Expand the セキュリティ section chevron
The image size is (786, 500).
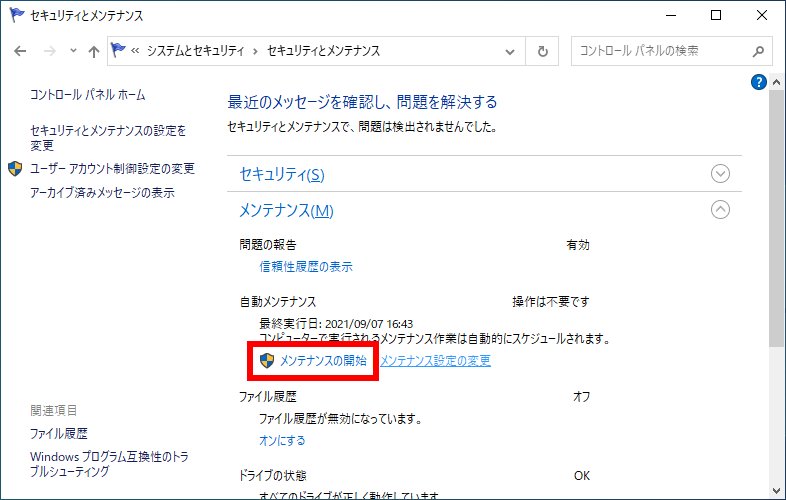[720, 174]
